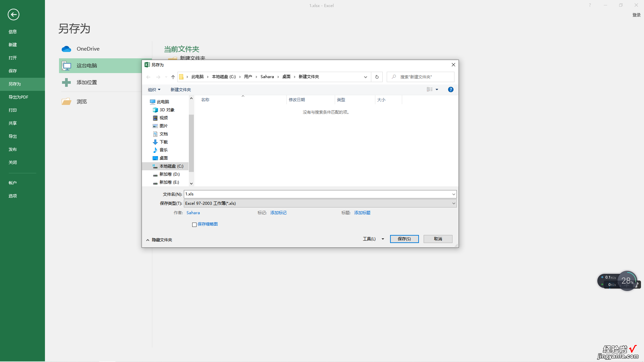Image resolution: width=644 pixels, height=362 pixels.
Task: Click 新加卷 (D:) drive icon
Action: (155, 175)
